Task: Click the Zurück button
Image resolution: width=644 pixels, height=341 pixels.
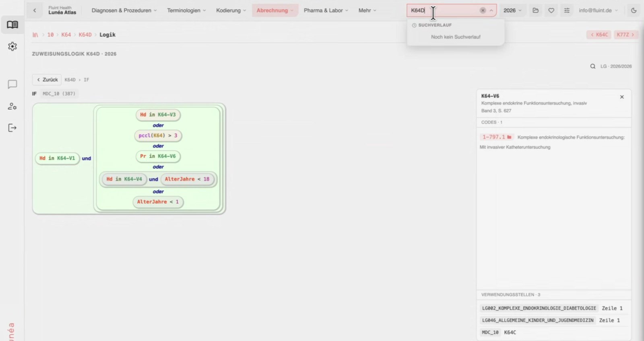Action: [x=47, y=80]
